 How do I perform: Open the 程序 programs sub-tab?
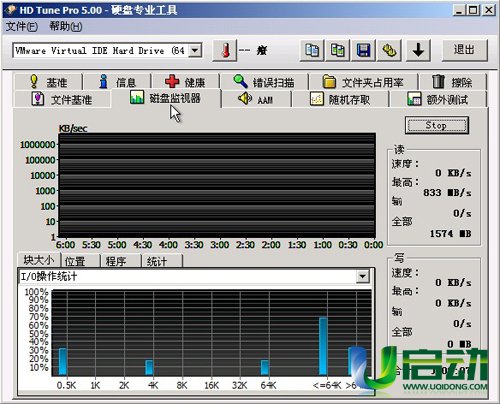(121, 261)
